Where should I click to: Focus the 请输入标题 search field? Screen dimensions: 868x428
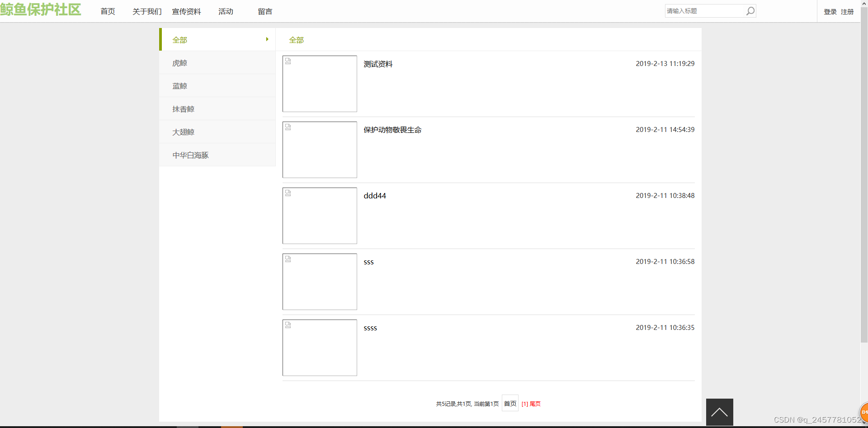point(705,11)
